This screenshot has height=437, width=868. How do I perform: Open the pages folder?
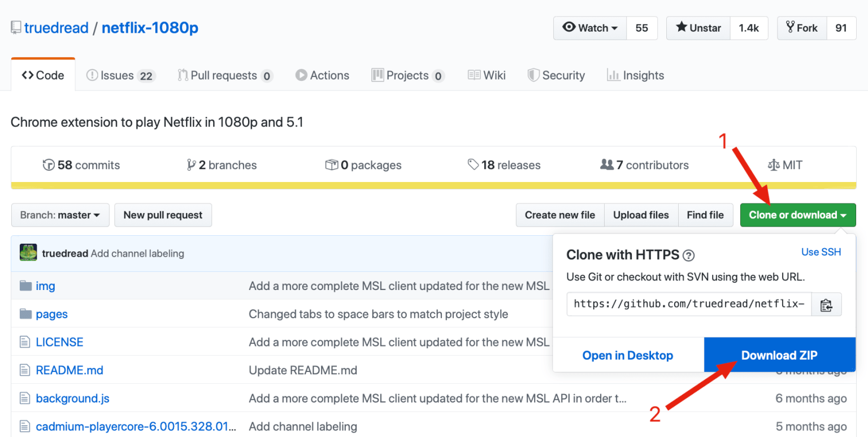51,314
